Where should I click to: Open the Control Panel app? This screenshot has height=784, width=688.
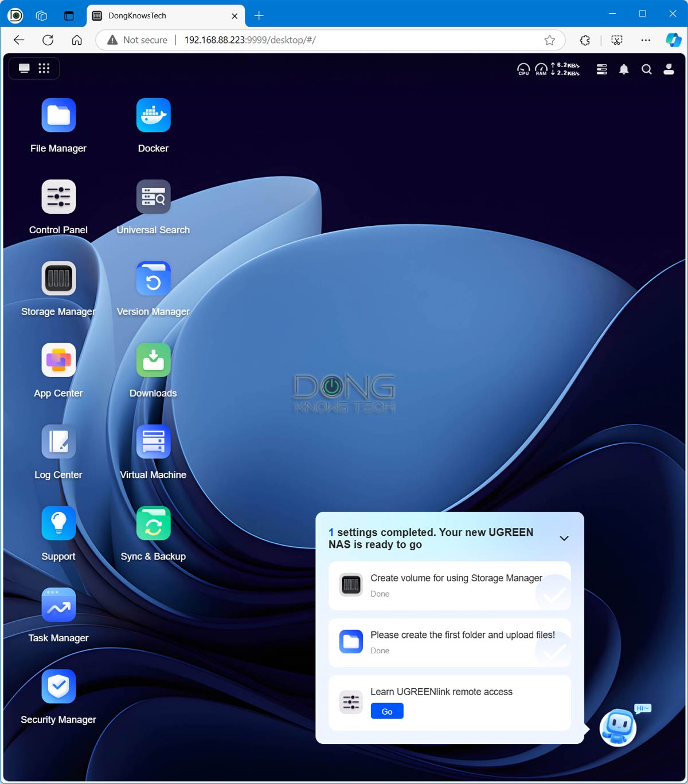(58, 197)
